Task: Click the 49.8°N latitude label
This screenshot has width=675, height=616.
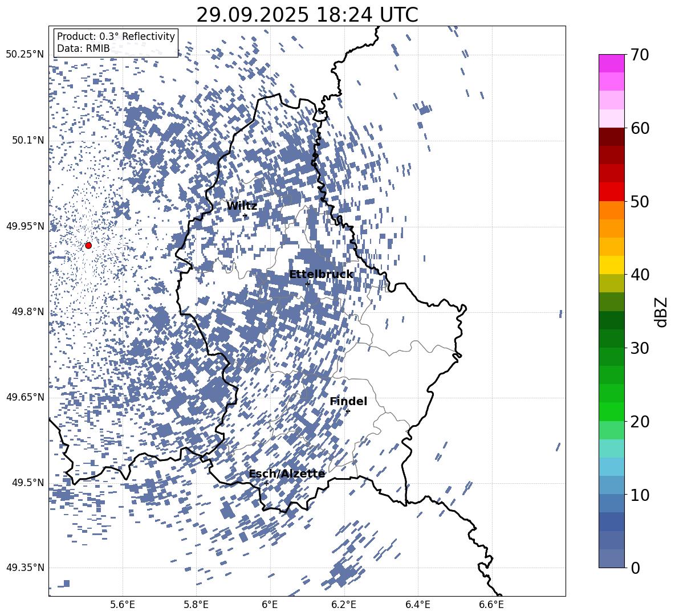Action: tap(29, 312)
